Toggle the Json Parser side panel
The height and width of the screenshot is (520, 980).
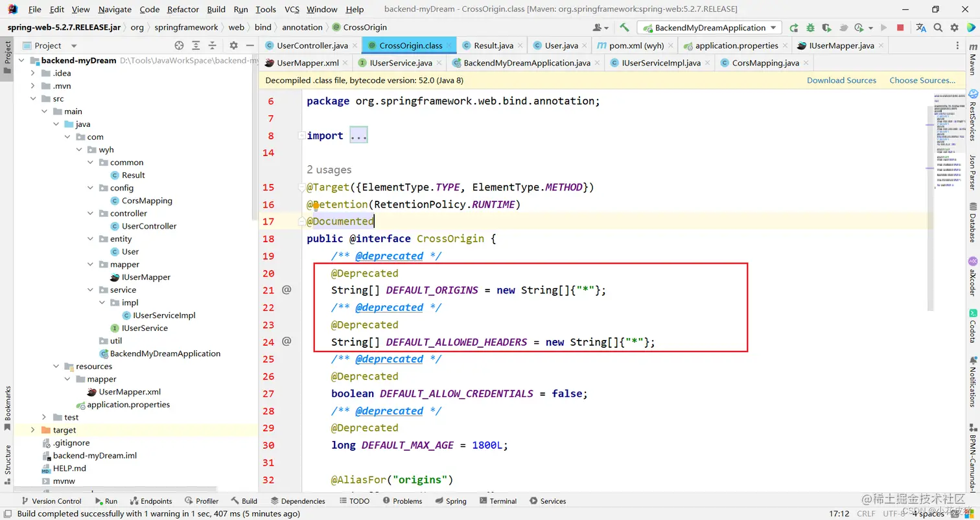point(973,172)
